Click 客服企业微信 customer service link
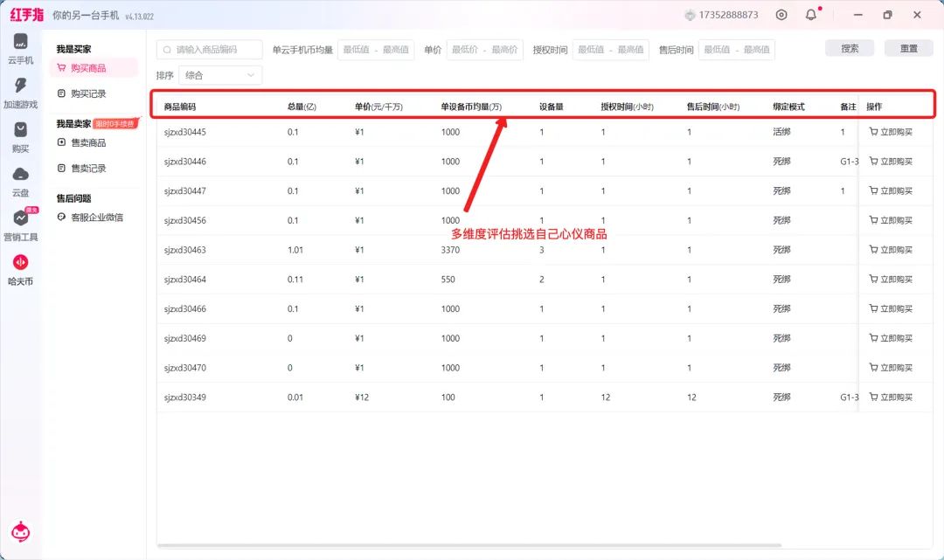 pos(96,217)
